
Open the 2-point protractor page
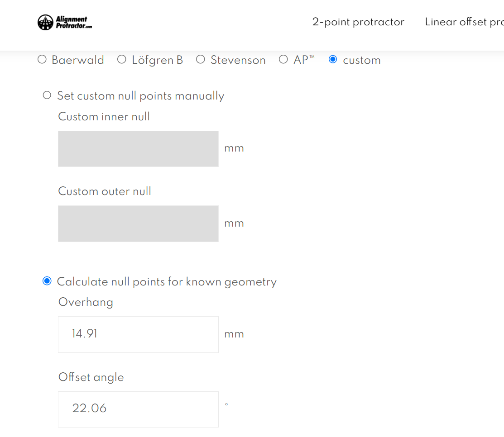point(358,22)
